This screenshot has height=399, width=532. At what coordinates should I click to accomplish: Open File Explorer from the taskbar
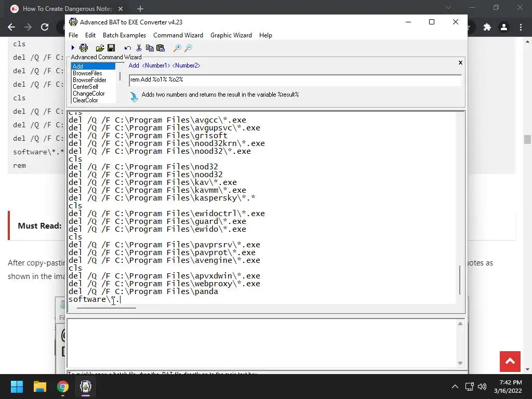[39, 387]
